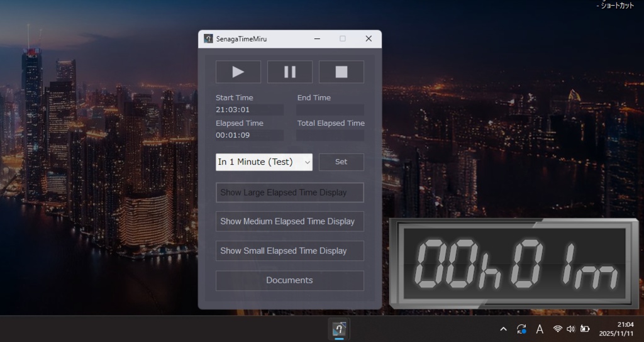
Task: Click Show Large Elapsed Time Display
Action: click(290, 192)
